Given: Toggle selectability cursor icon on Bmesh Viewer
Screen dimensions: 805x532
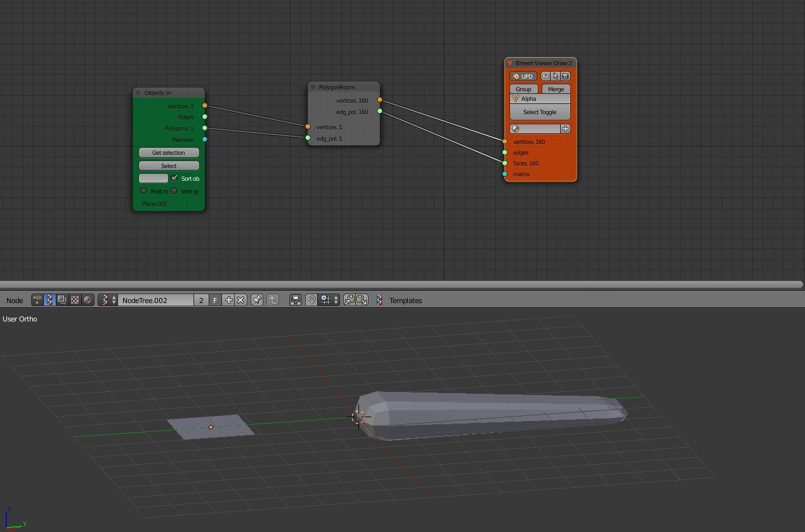Looking at the screenshot, I should [556, 76].
